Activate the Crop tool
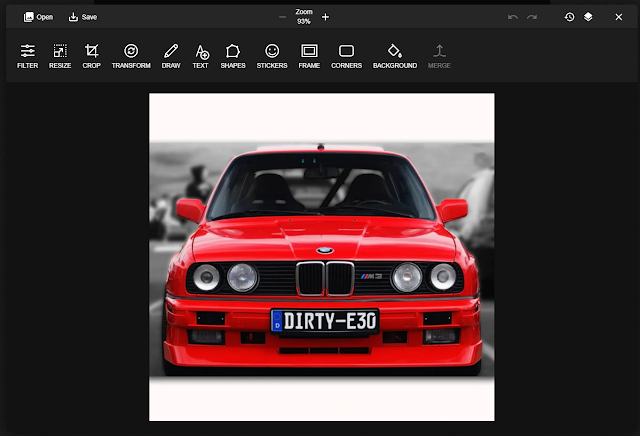The height and width of the screenshot is (436, 640). coord(91,56)
